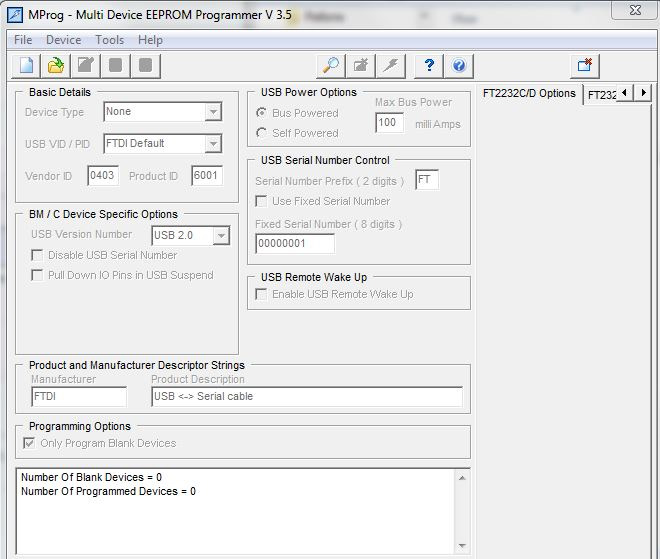Open the Tools menu

click(110, 40)
